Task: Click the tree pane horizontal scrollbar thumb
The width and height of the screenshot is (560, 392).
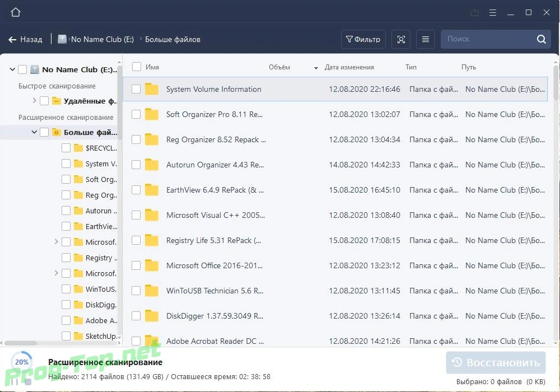Action: click(20, 343)
